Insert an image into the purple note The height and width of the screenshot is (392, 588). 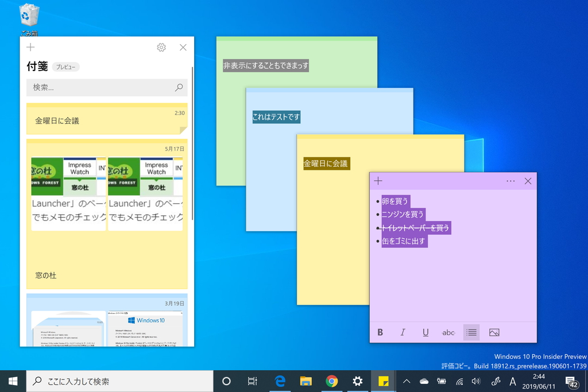[494, 332]
